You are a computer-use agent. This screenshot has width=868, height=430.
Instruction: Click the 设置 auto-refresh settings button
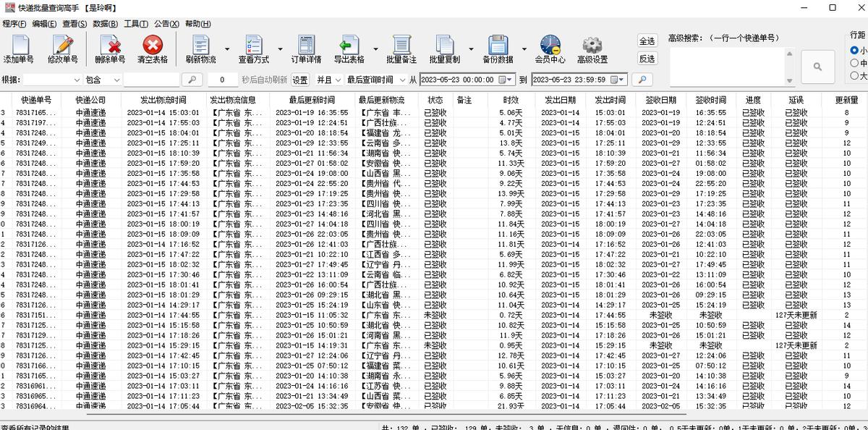[x=299, y=80]
